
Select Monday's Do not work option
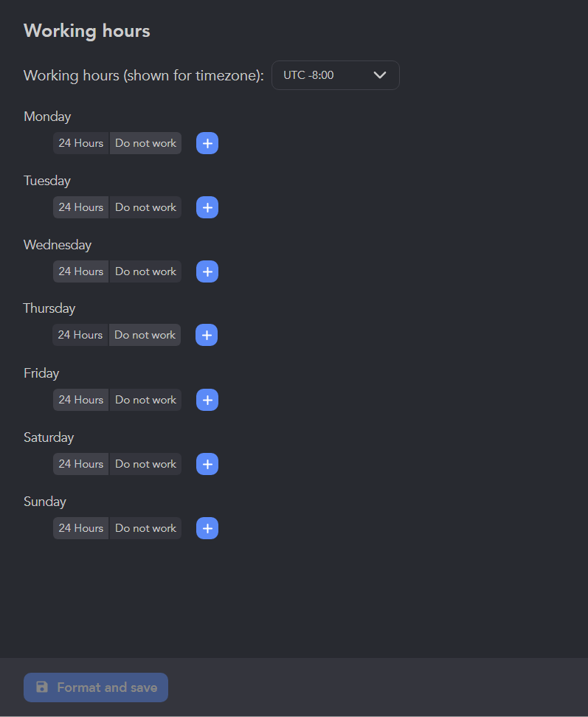coord(145,143)
